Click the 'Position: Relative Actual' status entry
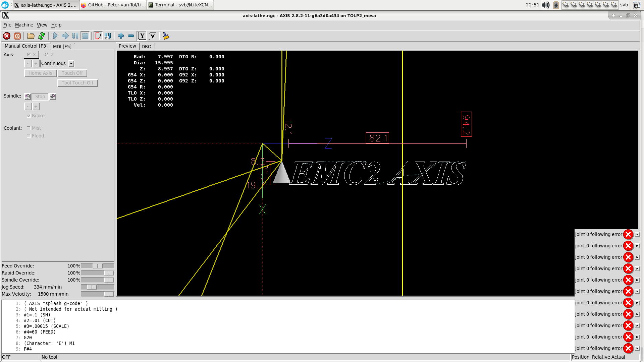Viewport: 644px width, 362px height. coord(598,357)
